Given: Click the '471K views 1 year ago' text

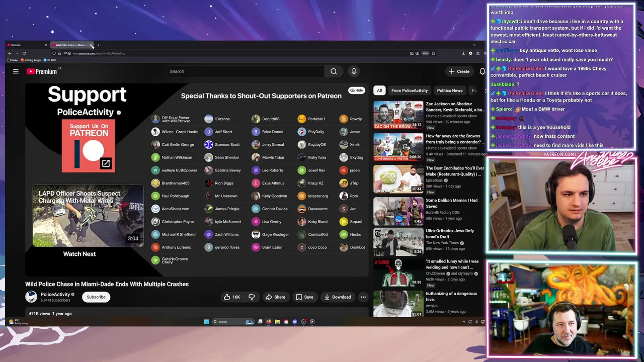Looking at the screenshot, I should point(50,314).
